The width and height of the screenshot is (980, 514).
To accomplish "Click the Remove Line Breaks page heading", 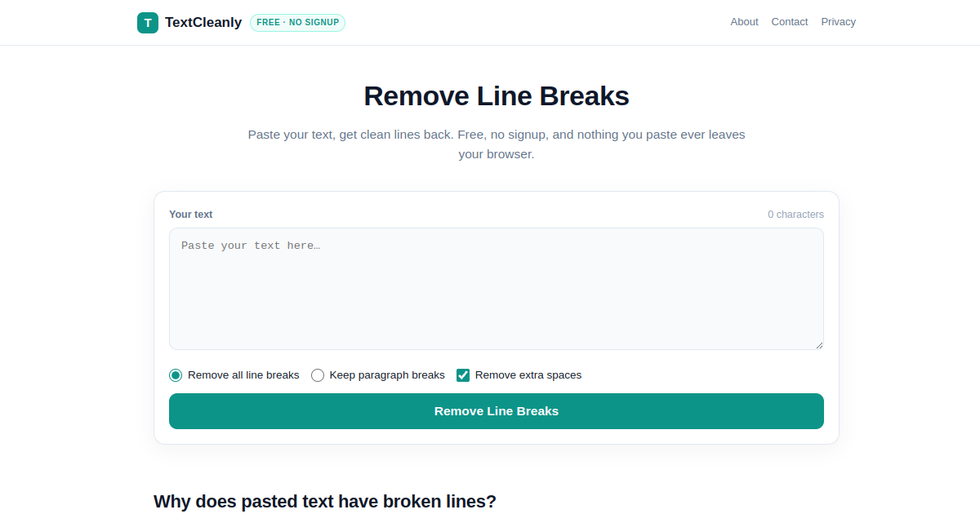I will (497, 96).
